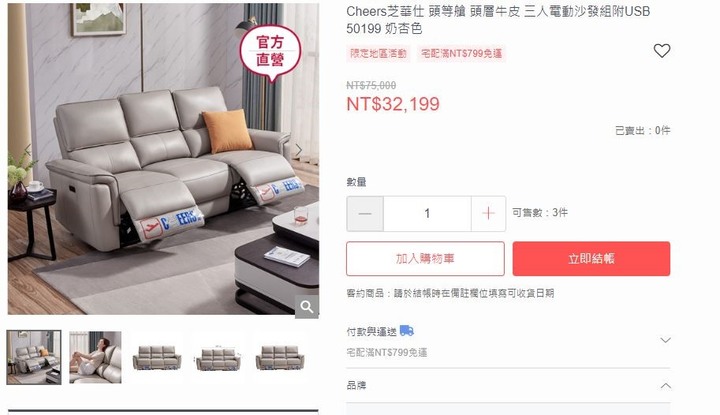This screenshot has height=415, width=720.
Task: Select thumbnail of woman reclining on sofa
Action: tap(96, 357)
